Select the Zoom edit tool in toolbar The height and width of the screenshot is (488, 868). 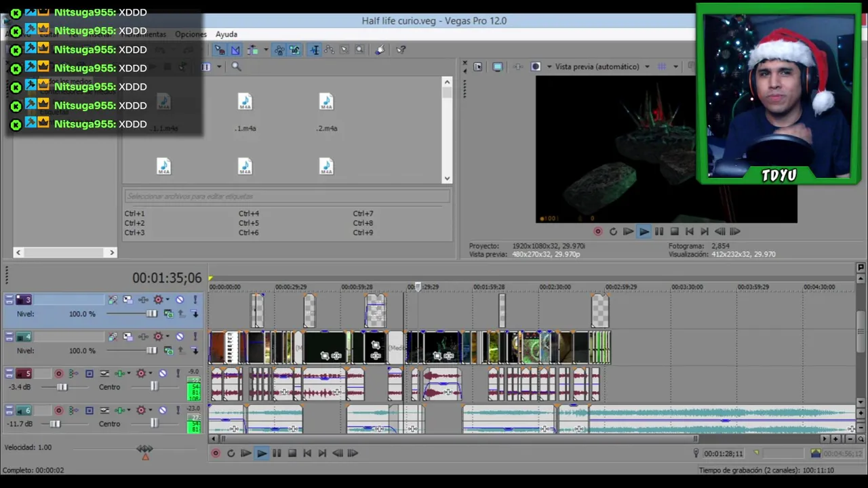(359, 49)
